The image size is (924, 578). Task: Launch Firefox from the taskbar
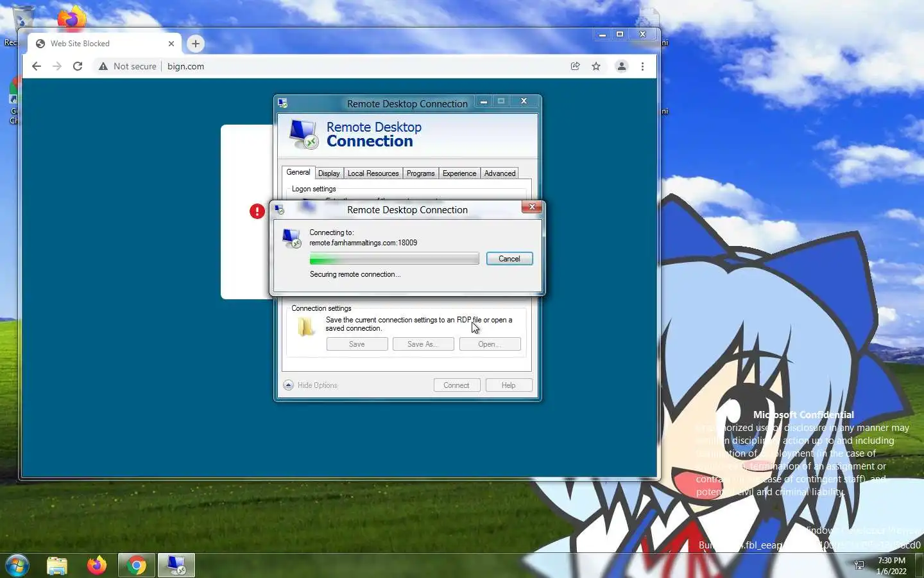(x=97, y=566)
